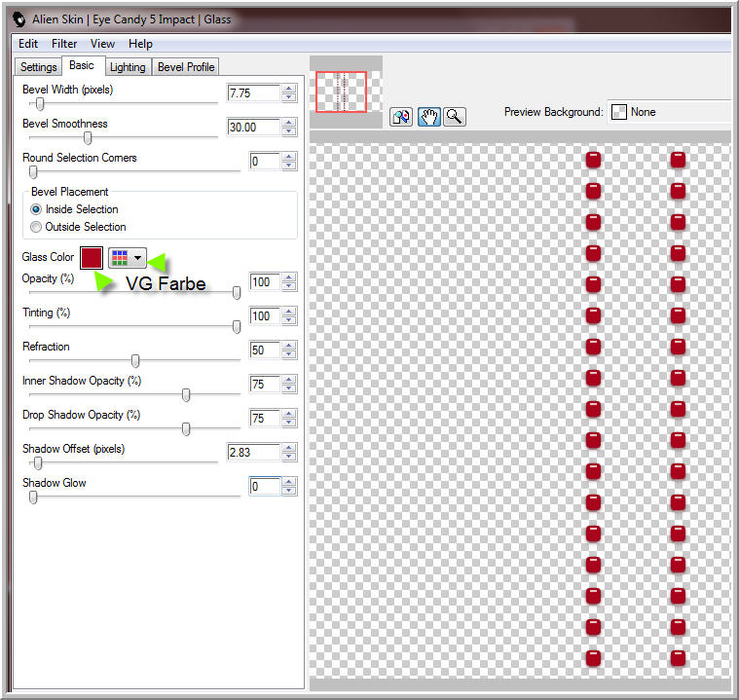Click the Tinting slider handle
739x700 pixels.
(237, 327)
